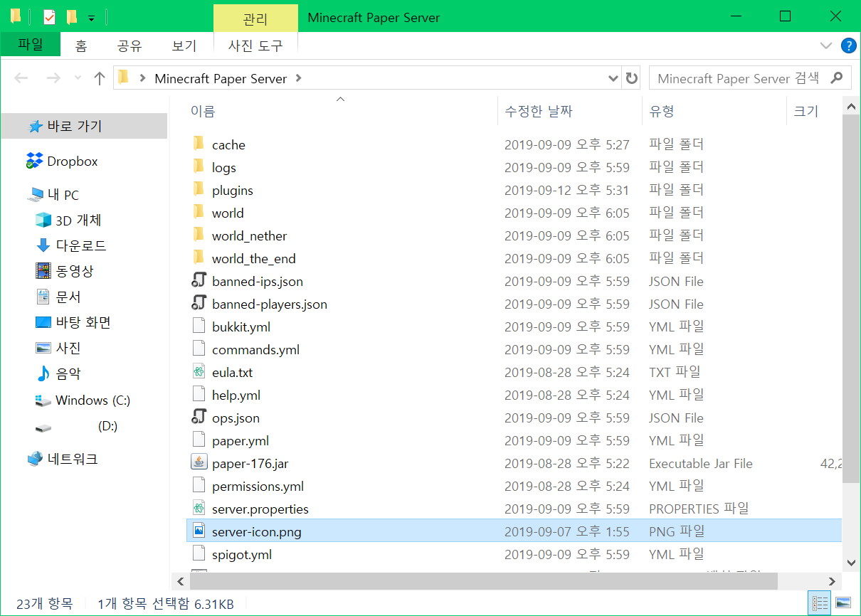Click the logs folder icon
The height and width of the screenshot is (616, 861).
tap(199, 167)
